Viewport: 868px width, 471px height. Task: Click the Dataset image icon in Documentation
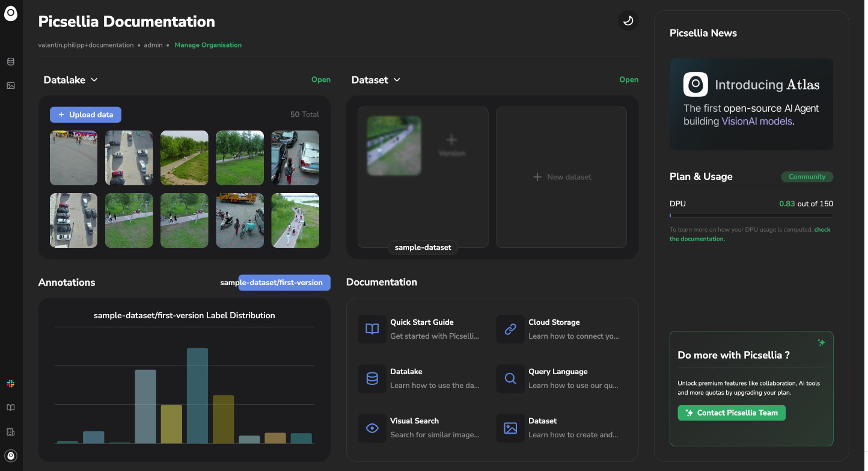pyautogui.click(x=510, y=428)
